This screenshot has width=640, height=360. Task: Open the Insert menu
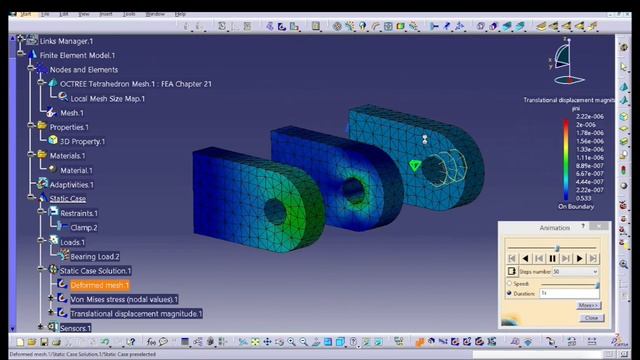point(106,14)
